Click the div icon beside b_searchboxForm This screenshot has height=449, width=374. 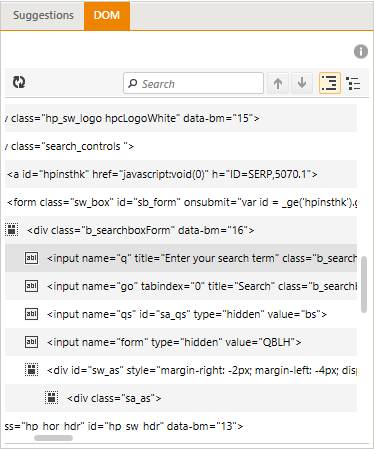coord(12,230)
